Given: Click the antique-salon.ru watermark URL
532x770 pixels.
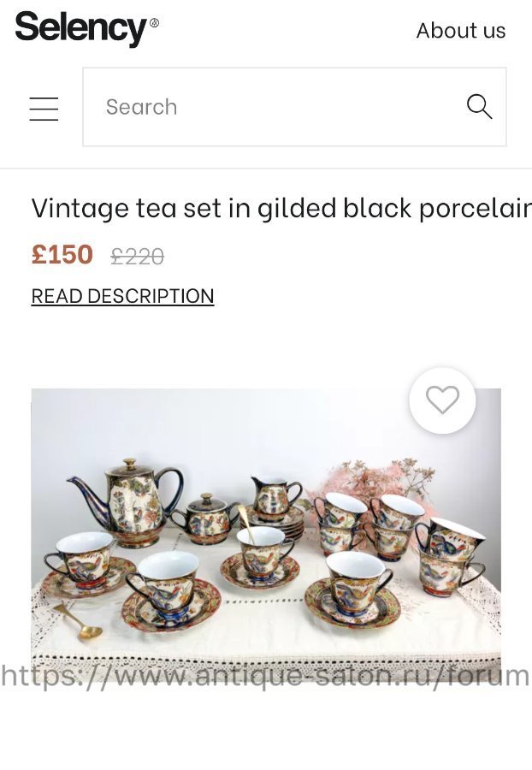Looking at the screenshot, I should click(266, 676).
